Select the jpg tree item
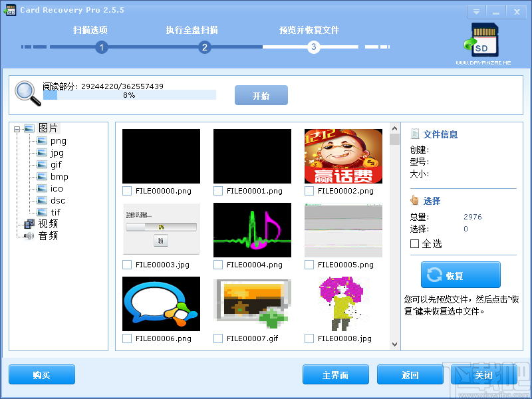The width and height of the screenshot is (532, 399). [57, 153]
